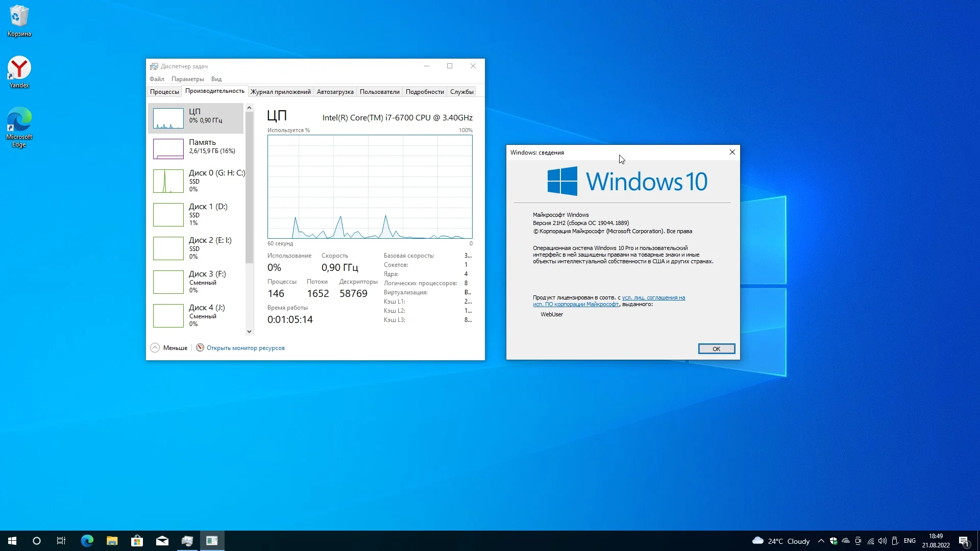Open Microsoft Store from taskbar
The image size is (980, 551).
(137, 541)
